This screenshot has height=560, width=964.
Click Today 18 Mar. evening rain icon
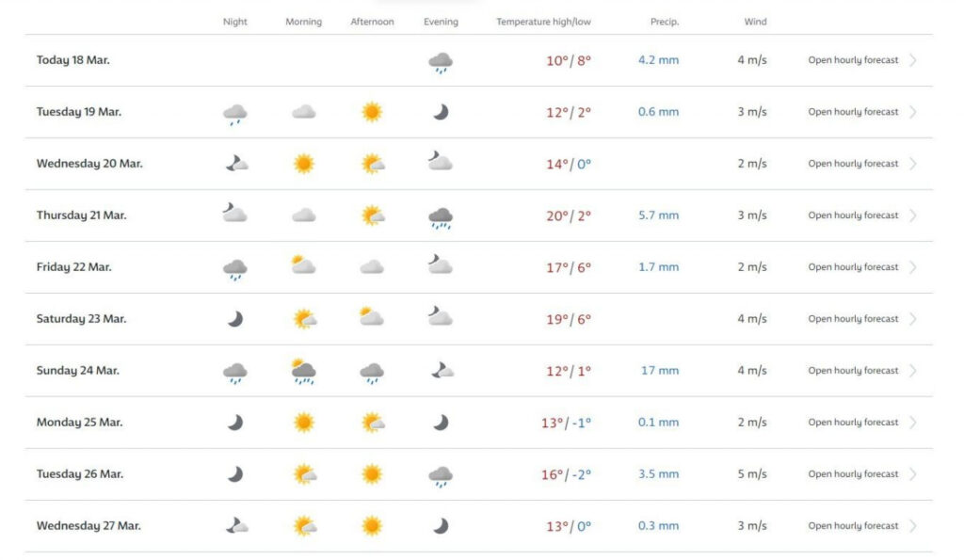(440, 62)
